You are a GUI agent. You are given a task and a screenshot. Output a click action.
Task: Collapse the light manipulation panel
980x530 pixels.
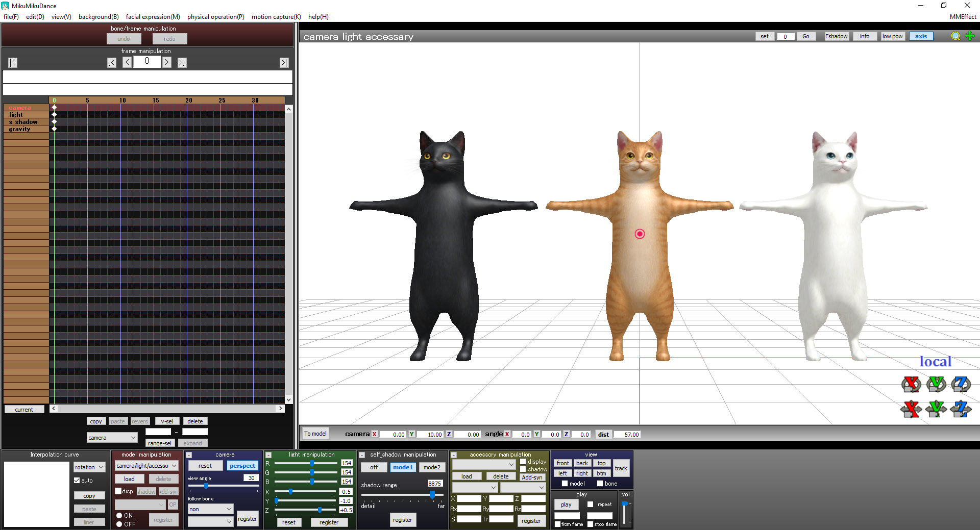point(268,455)
